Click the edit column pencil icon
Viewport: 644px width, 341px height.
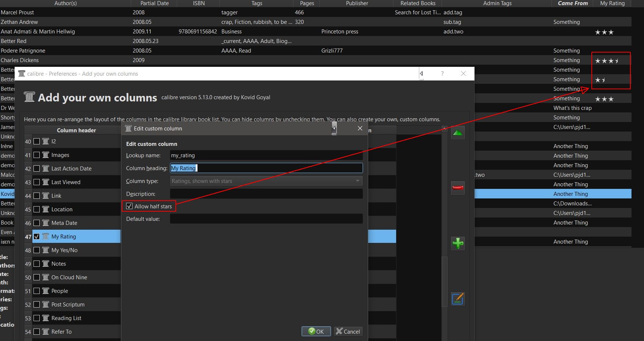pyautogui.click(x=458, y=299)
